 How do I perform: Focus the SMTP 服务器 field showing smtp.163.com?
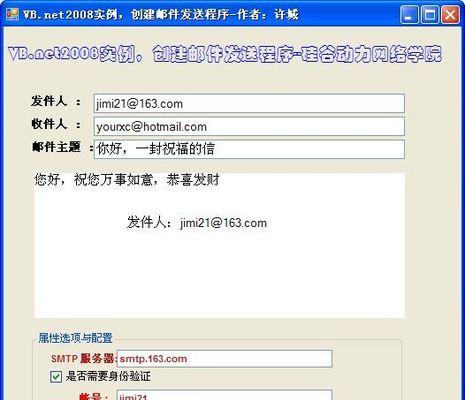[x=224, y=359]
